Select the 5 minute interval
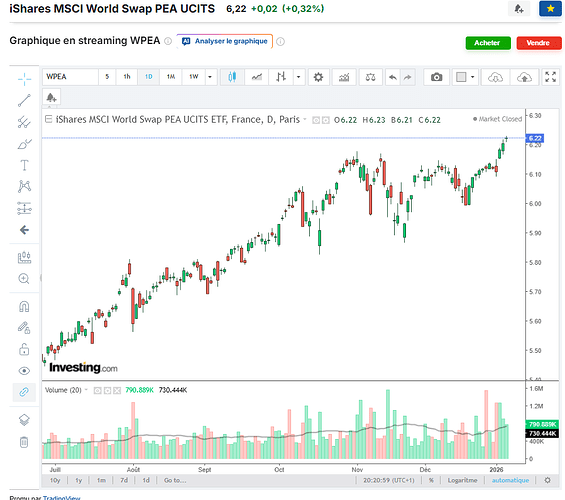 [107, 77]
